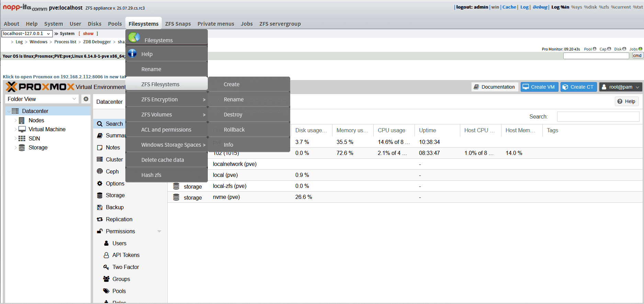Click the API Tokens outline user icon

[x=106, y=255]
